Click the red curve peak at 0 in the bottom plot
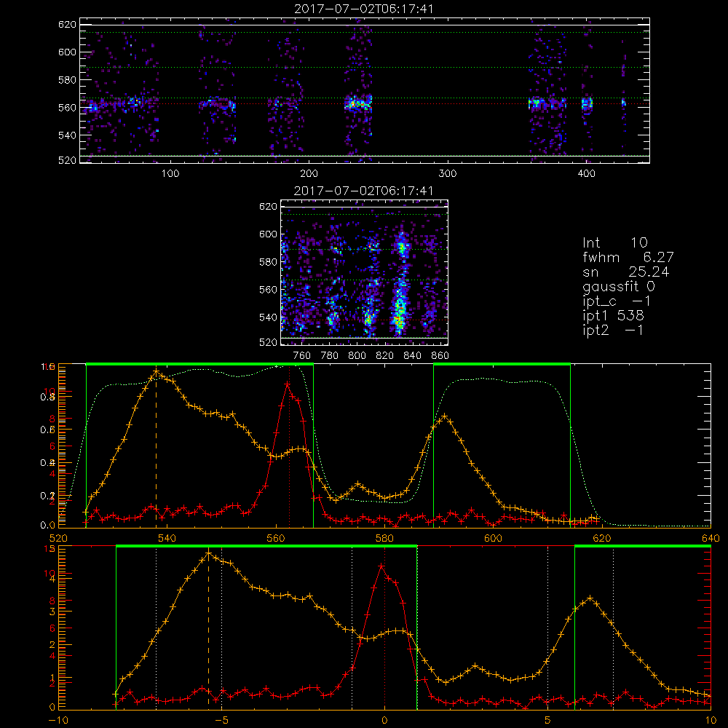The height and width of the screenshot is (728, 728). coord(381,566)
